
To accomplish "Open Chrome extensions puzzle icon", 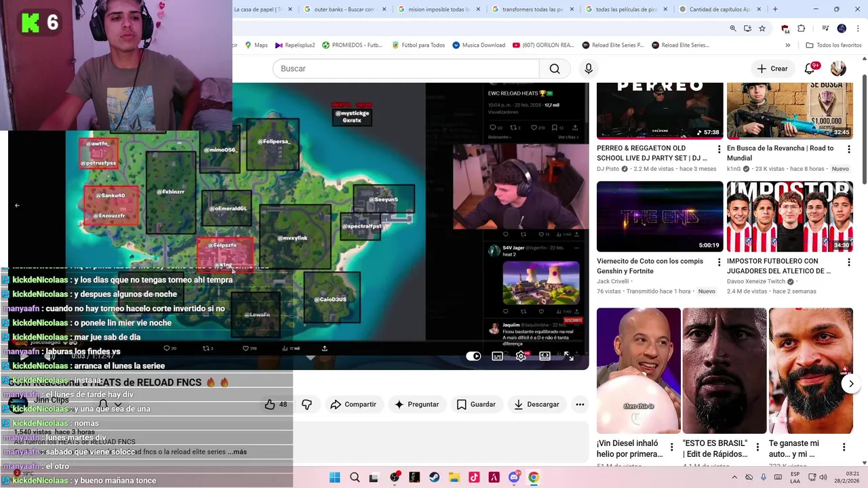I will (x=801, y=28).
